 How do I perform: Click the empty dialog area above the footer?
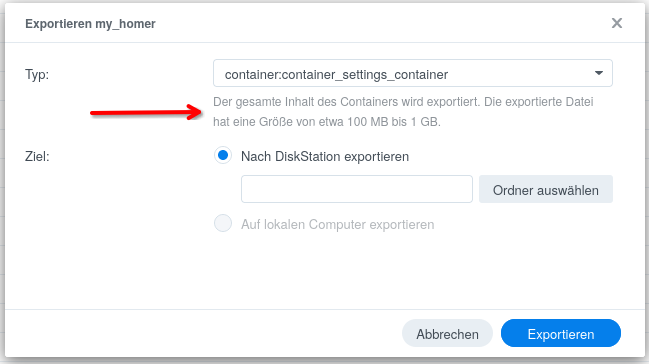pos(323,273)
